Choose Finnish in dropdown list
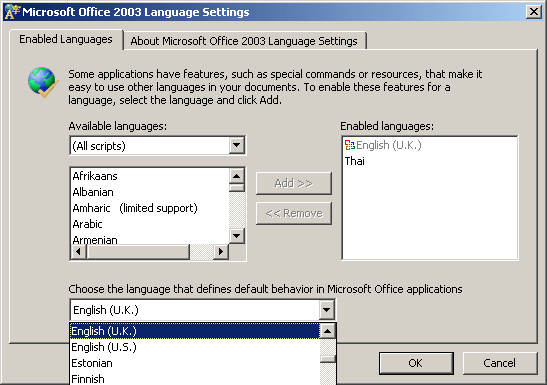Screen dimensions: 547x385 195,379
